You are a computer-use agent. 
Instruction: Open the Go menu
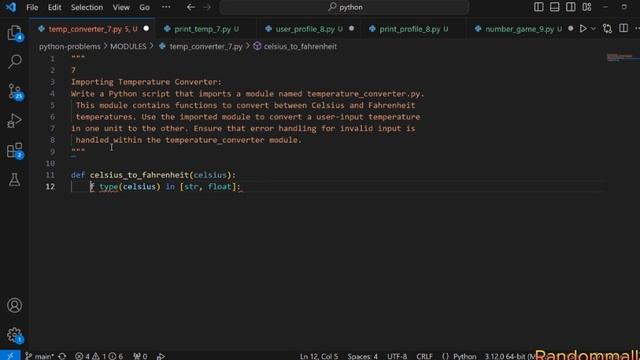144,7
